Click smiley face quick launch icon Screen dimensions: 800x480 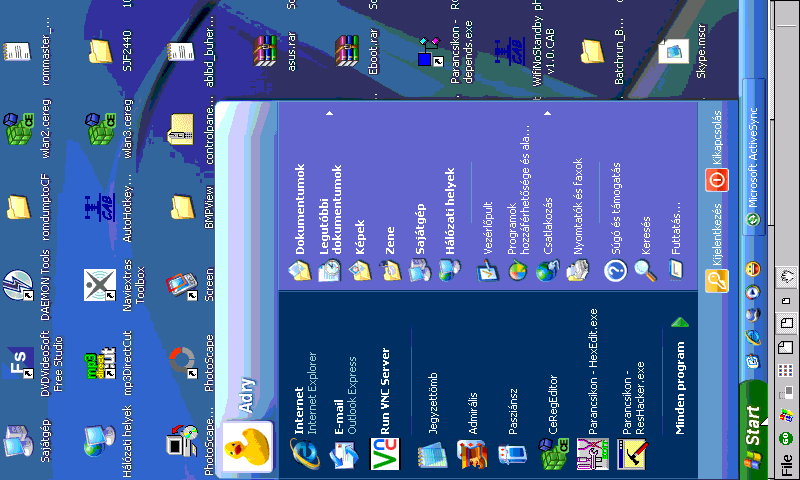point(753,269)
